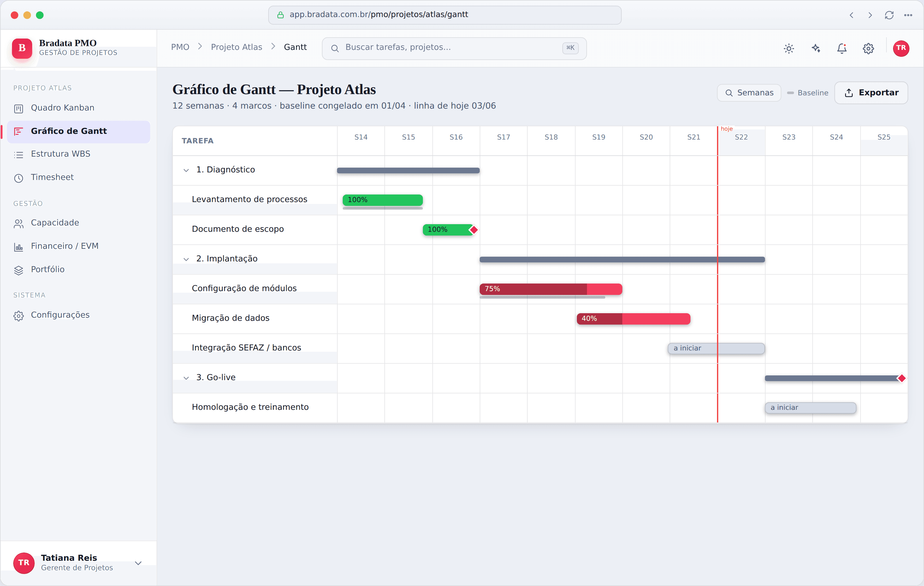Click the Implantação summary bar
Screen dimensions: 924x586
[622, 260]
